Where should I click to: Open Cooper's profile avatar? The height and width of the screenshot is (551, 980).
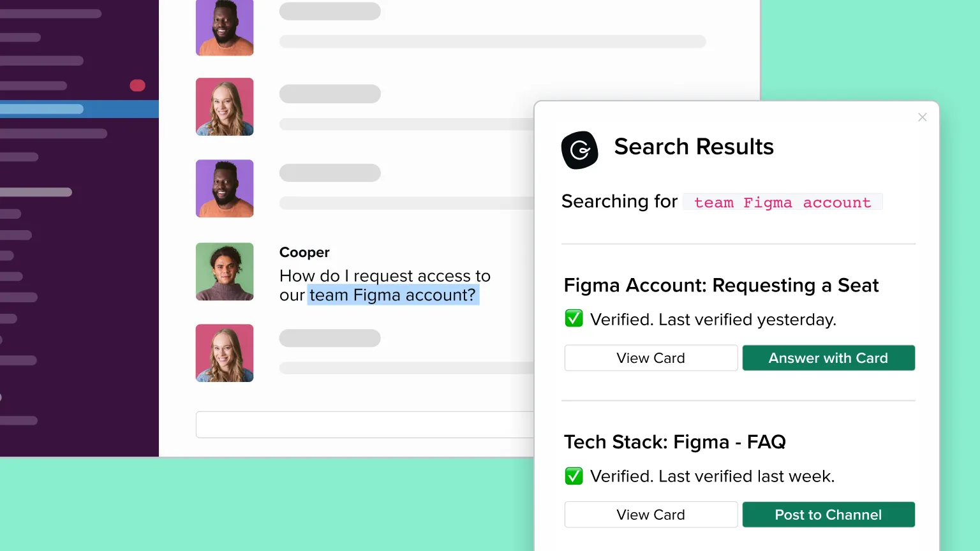pyautogui.click(x=225, y=272)
